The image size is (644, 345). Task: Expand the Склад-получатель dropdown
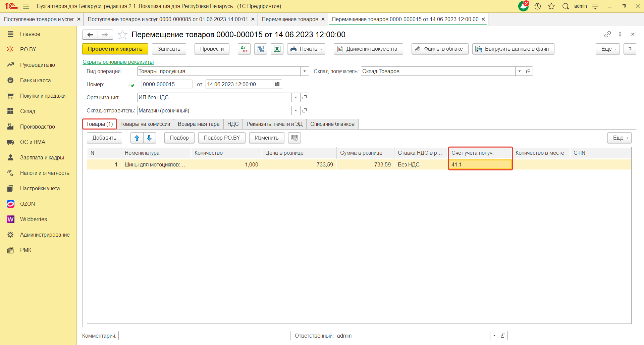coord(520,71)
